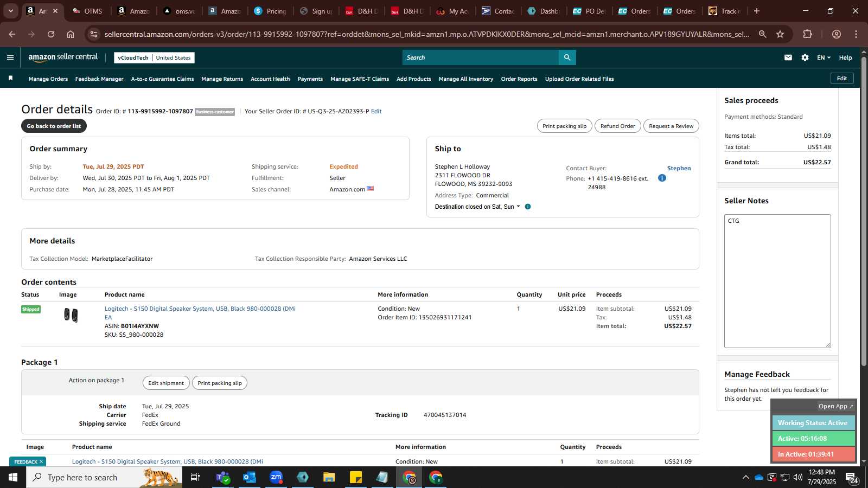Switch to the PO Details browser tab
Screen dimensions: 868x488
point(589,11)
